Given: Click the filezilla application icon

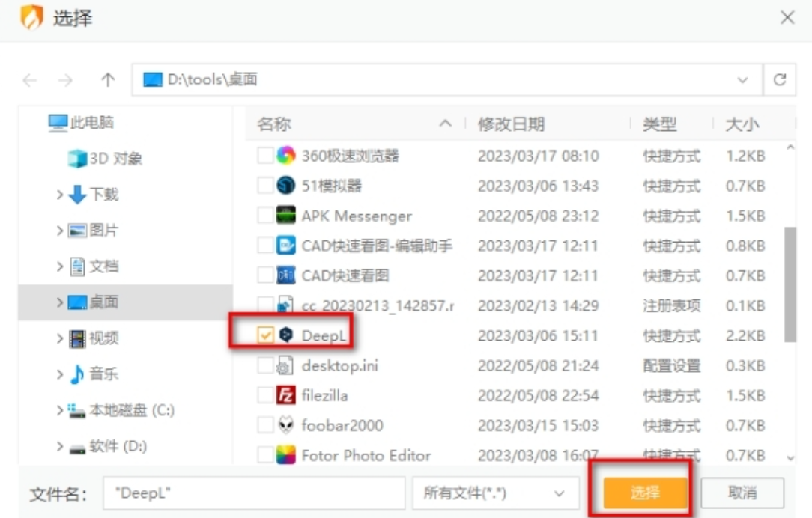Looking at the screenshot, I should (x=286, y=395).
